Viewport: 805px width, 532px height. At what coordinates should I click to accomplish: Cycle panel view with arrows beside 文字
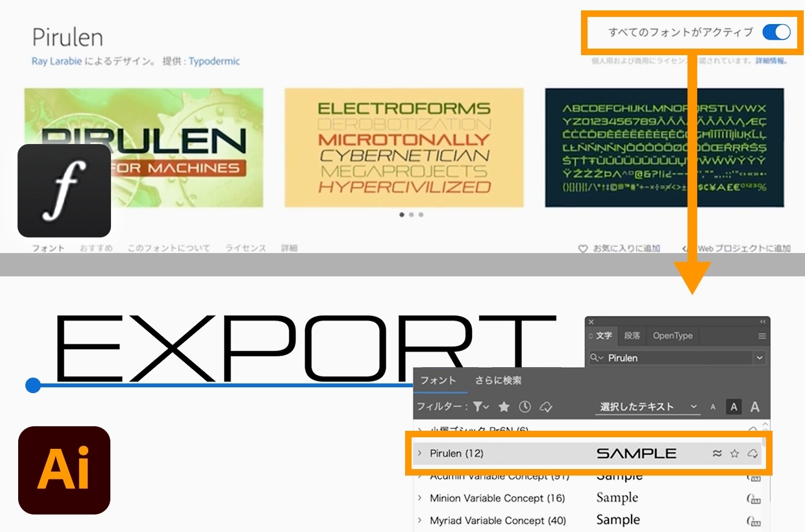pyautogui.click(x=590, y=336)
